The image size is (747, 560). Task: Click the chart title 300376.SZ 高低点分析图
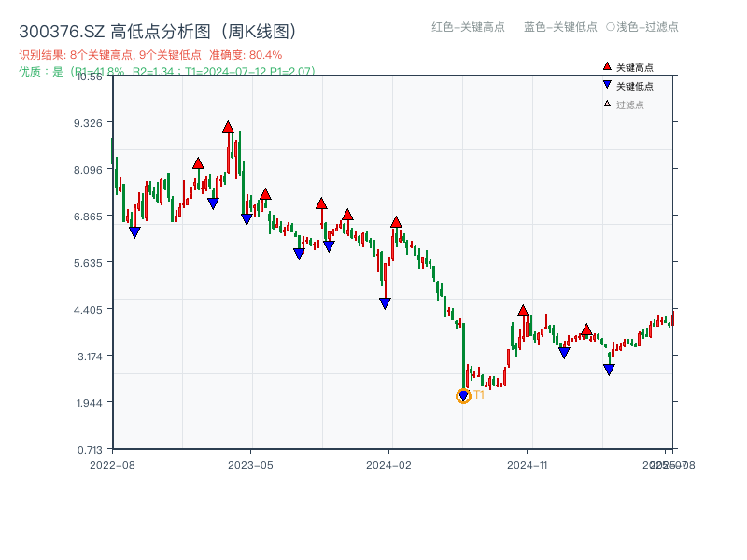click(158, 32)
